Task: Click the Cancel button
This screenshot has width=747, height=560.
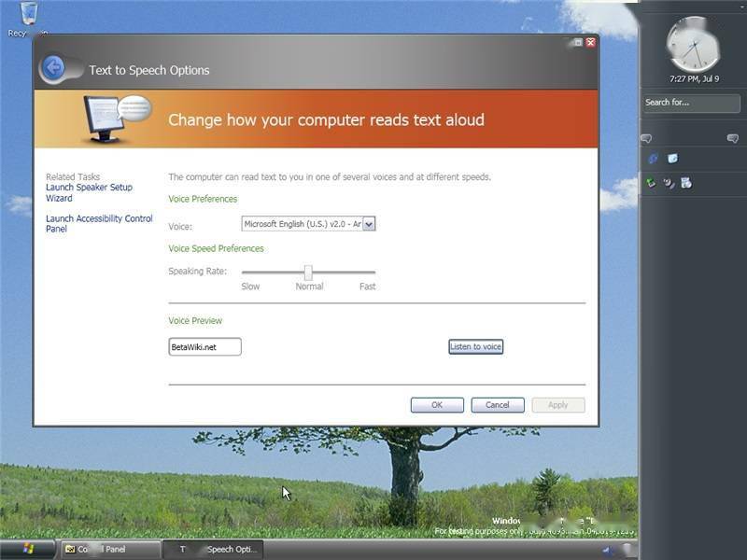Action: (497, 404)
